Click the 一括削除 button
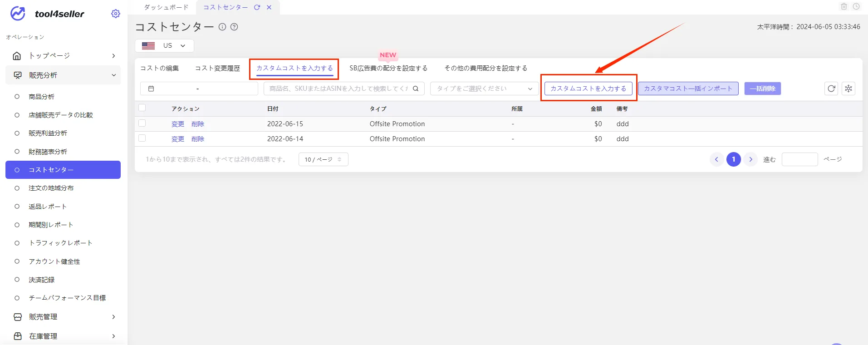 click(763, 89)
